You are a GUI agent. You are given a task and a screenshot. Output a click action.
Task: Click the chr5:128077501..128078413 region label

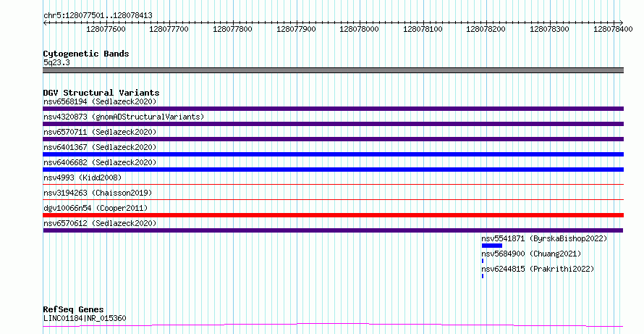[x=98, y=16]
